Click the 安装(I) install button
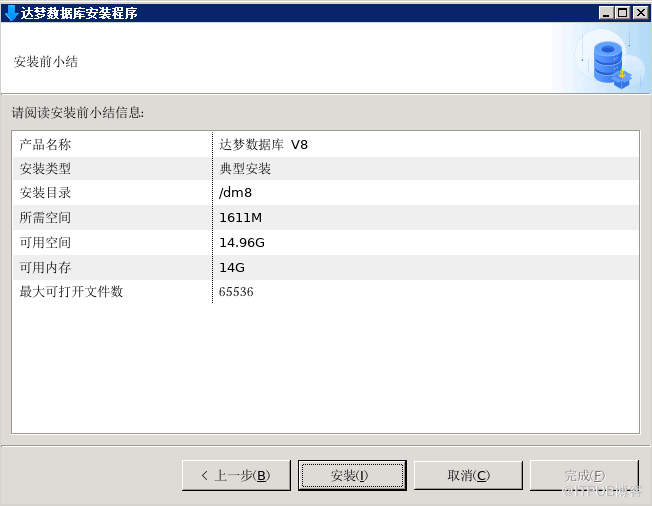 [x=352, y=475]
